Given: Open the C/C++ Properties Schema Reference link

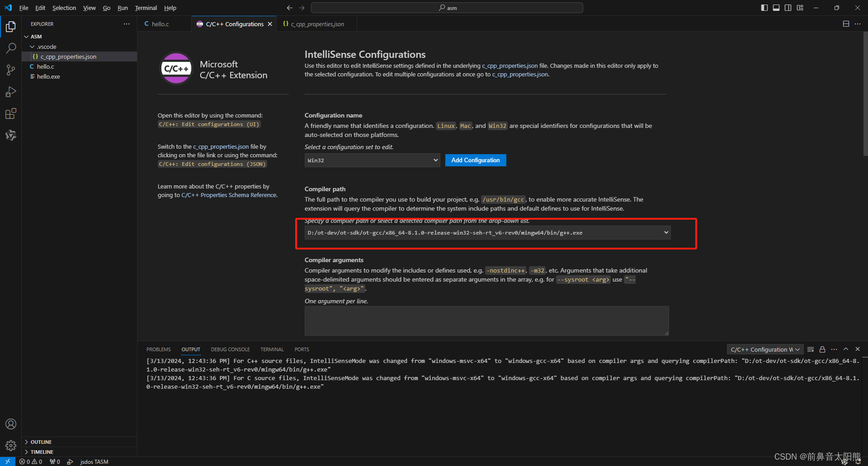Looking at the screenshot, I should click(229, 195).
